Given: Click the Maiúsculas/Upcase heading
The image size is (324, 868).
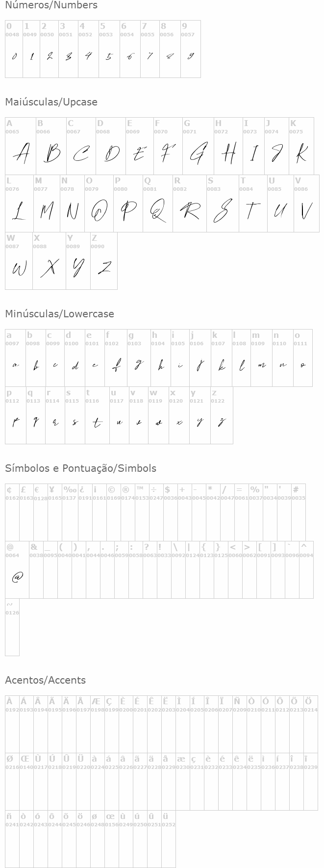Looking at the screenshot, I should 51,102.
